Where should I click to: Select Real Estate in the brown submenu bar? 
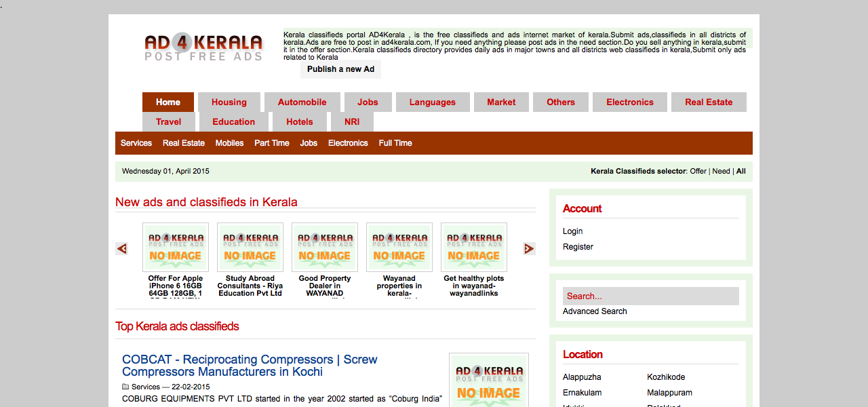click(x=184, y=143)
